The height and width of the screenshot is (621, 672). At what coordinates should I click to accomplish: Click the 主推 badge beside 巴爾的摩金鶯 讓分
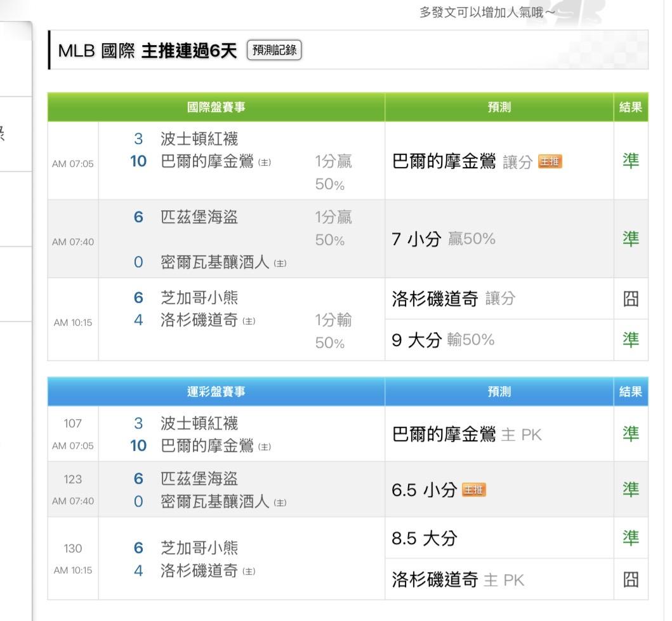click(550, 162)
